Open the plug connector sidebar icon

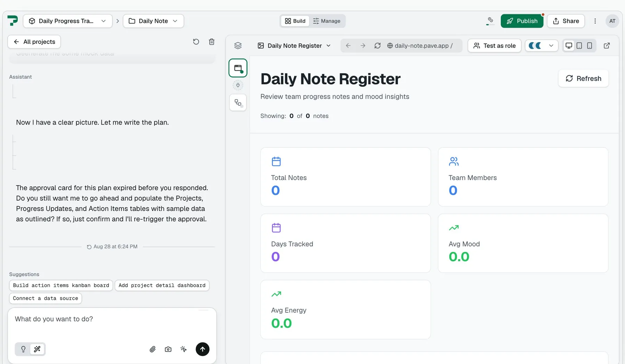point(238,85)
